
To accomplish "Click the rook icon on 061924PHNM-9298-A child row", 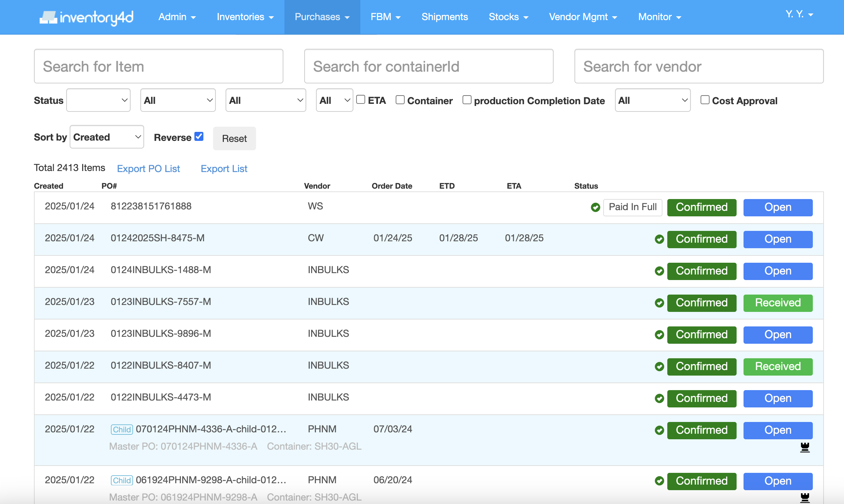I will (x=805, y=498).
